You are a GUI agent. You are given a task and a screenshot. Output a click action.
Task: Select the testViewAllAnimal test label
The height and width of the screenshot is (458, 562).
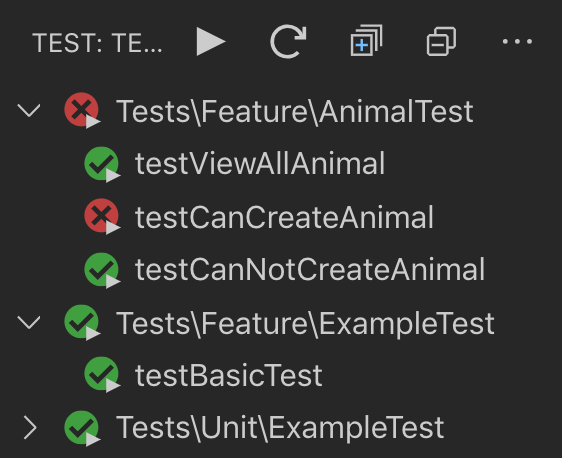point(260,163)
